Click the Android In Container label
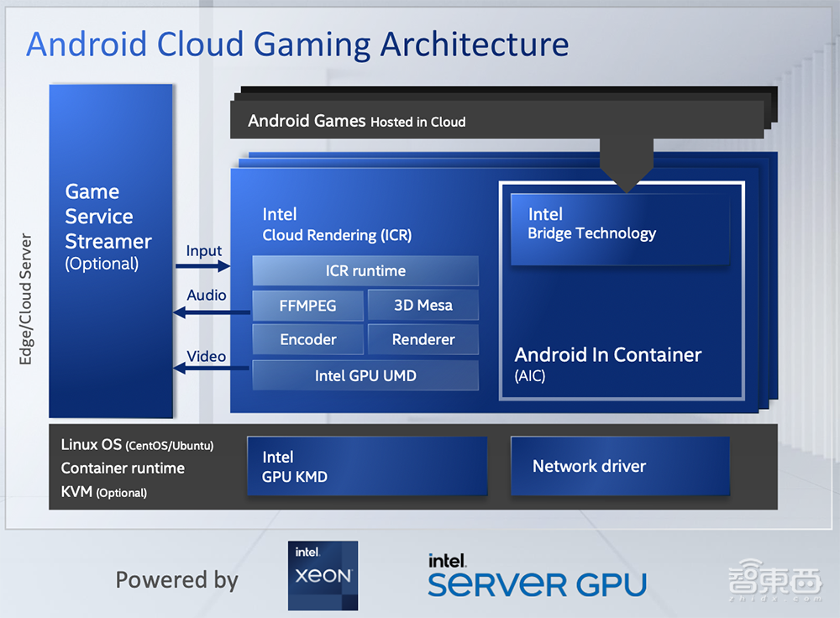This screenshot has height=618, width=840. (x=608, y=355)
